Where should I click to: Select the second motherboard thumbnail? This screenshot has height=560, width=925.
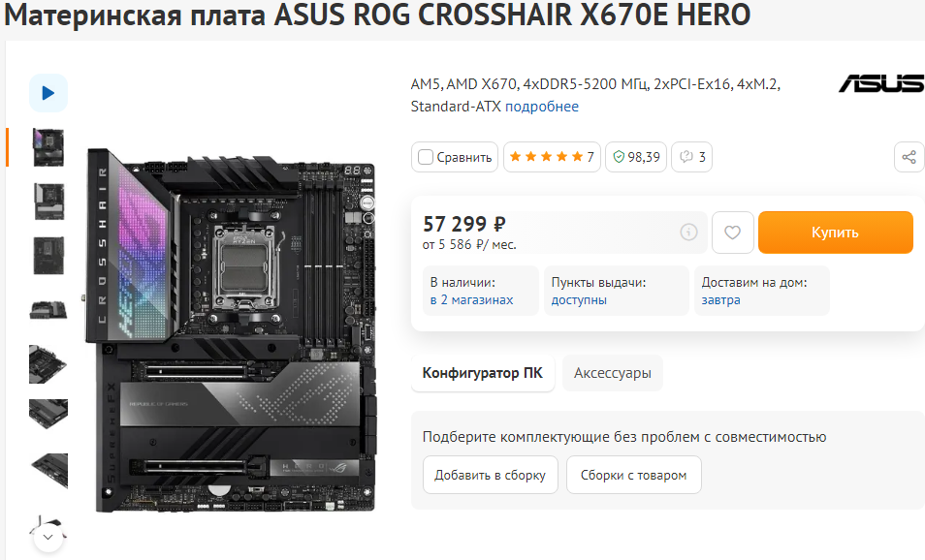[x=48, y=202]
